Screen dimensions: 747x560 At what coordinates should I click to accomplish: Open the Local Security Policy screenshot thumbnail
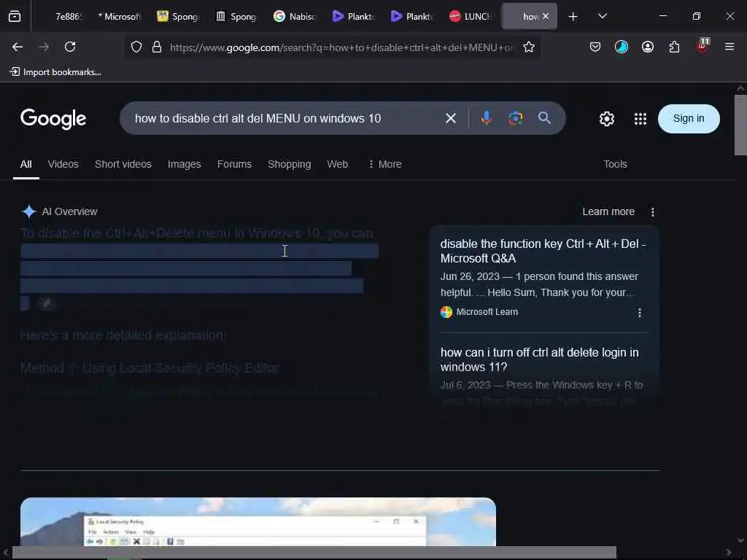tap(258, 521)
